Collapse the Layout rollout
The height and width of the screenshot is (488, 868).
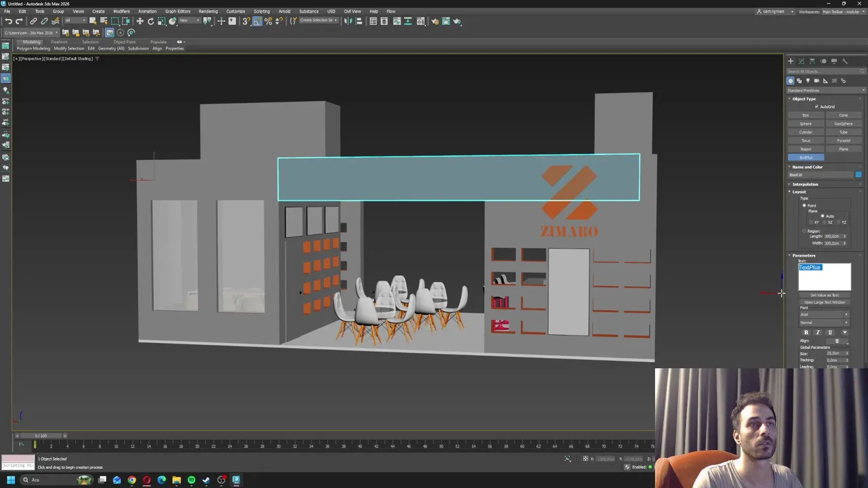click(x=799, y=192)
